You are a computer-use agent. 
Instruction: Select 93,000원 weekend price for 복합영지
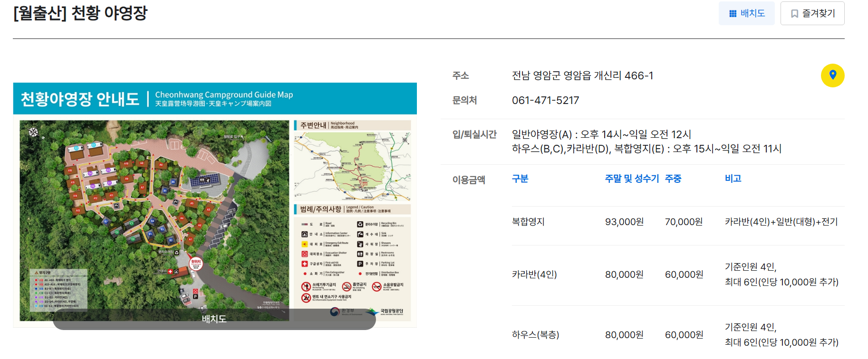pyautogui.click(x=624, y=222)
